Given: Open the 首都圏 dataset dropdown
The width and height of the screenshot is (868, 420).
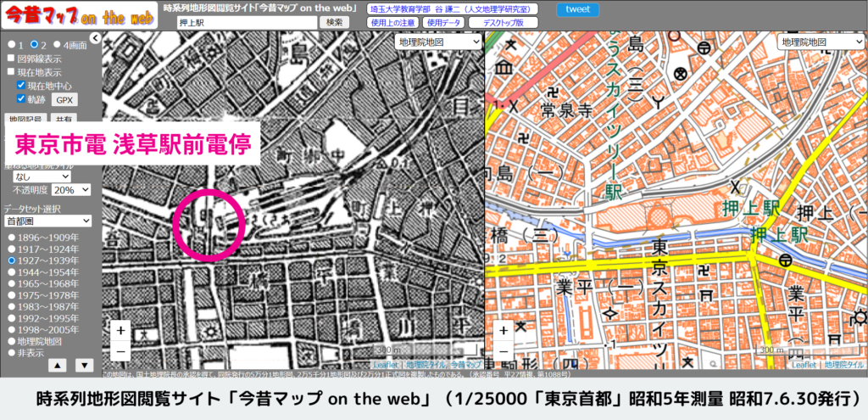Looking at the screenshot, I should pos(47,221).
